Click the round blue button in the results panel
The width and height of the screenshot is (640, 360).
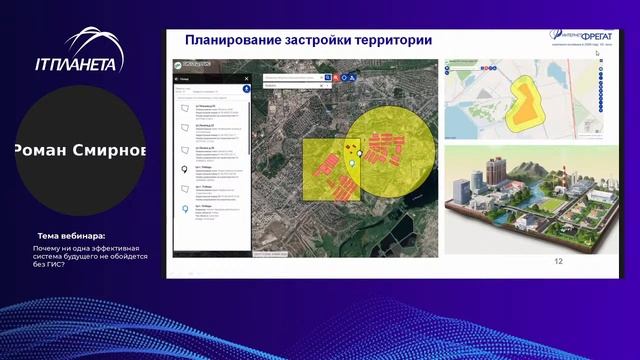pyautogui.click(x=247, y=89)
